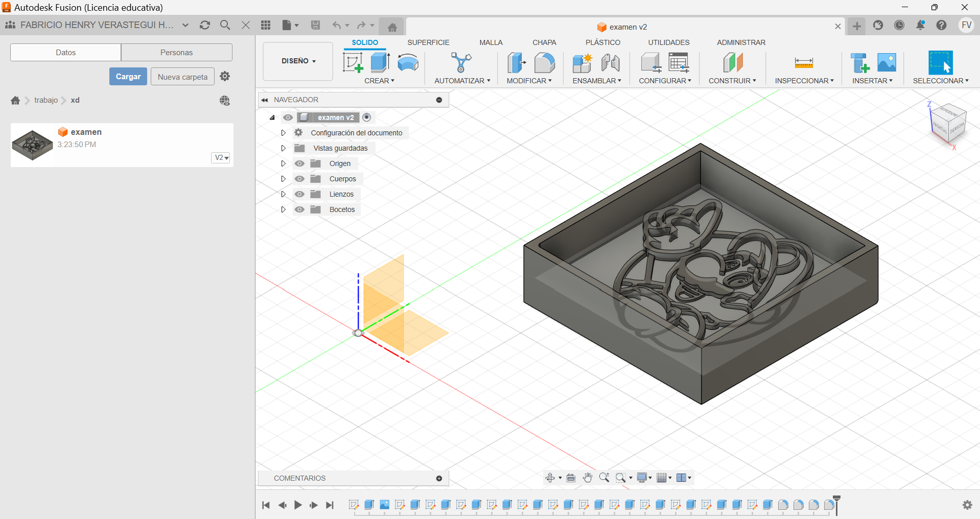Open data panel settings gear
980x519 pixels.
[225, 76]
